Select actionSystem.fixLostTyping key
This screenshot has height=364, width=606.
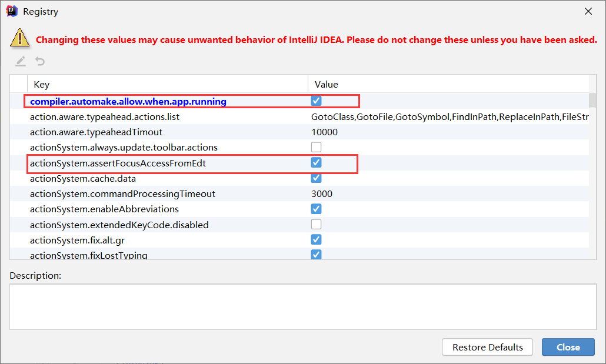click(x=88, y=255)
